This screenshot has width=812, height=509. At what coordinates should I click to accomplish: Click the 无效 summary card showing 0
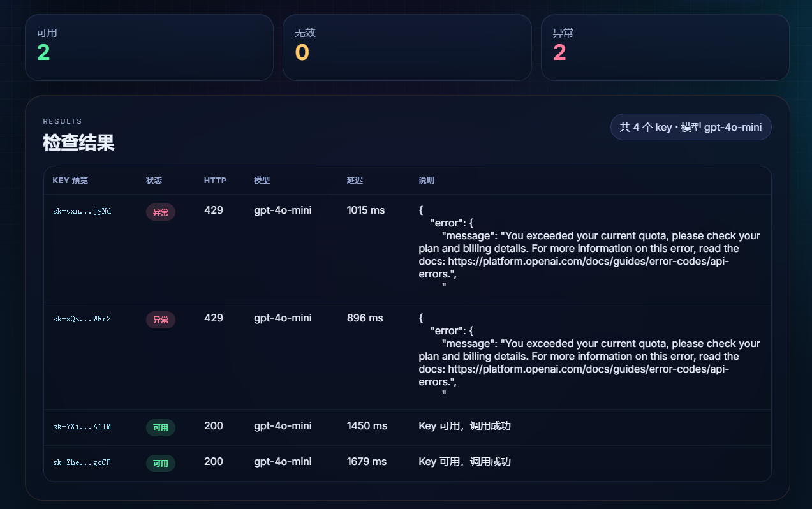pyautogui.click(x=407, y=47)
